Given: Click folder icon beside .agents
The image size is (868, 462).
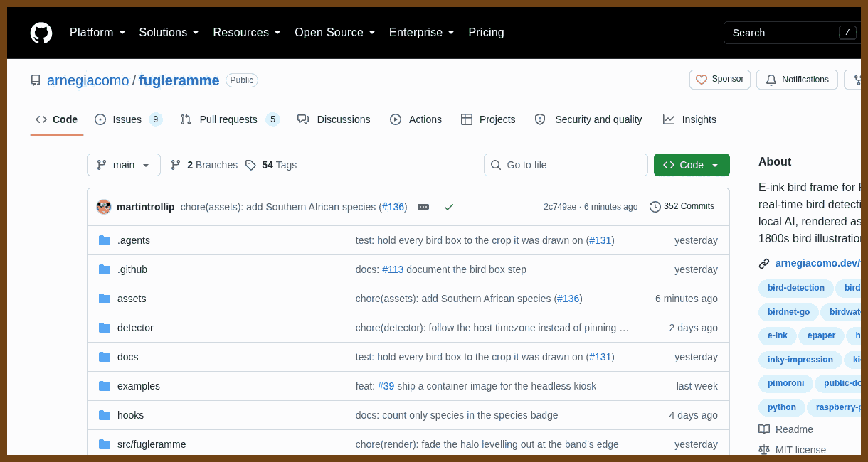Looking at the screenshot, I should (x=105, y=240).
